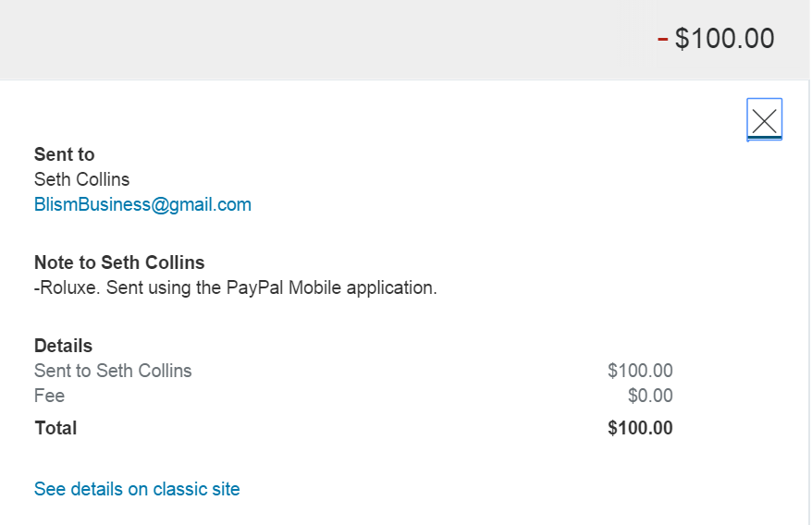
Task: Open the BlismBusiness@gmail.com email link
Action: point(142,204)
